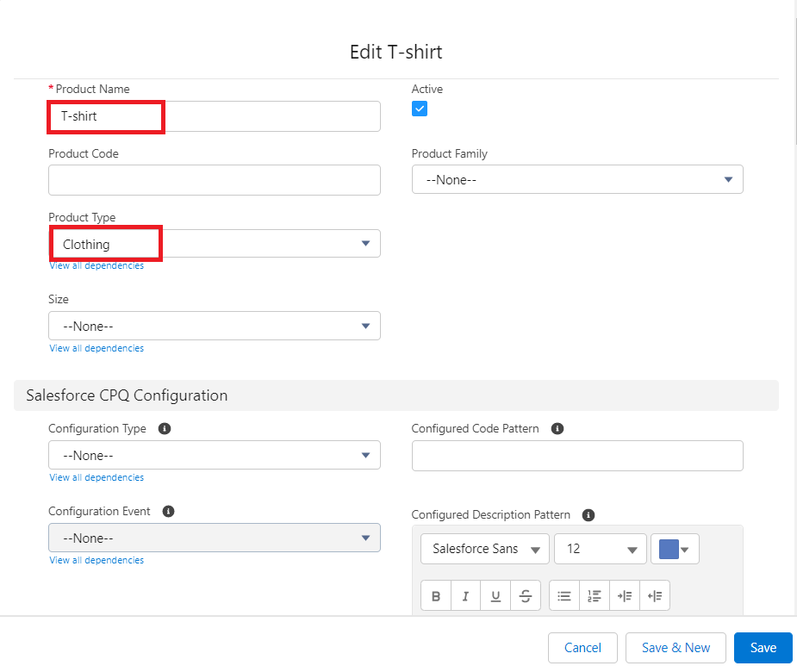This screenshot has width=797, height=672.
Task: Insert a numbered list
Action: 595,595
